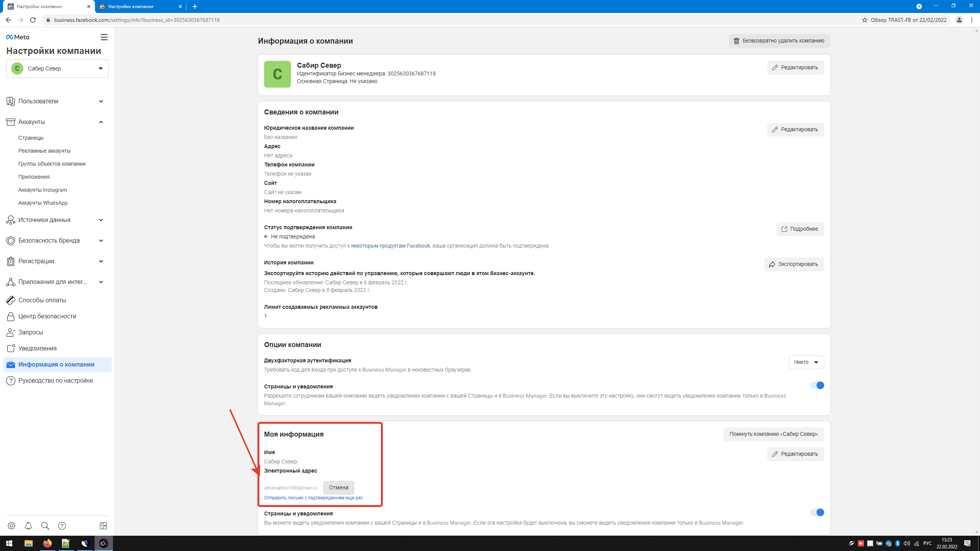Viewport: 980px width, 551px height.
Task: Open search magnifier in sidebar footer
Action: coord(45,526)
